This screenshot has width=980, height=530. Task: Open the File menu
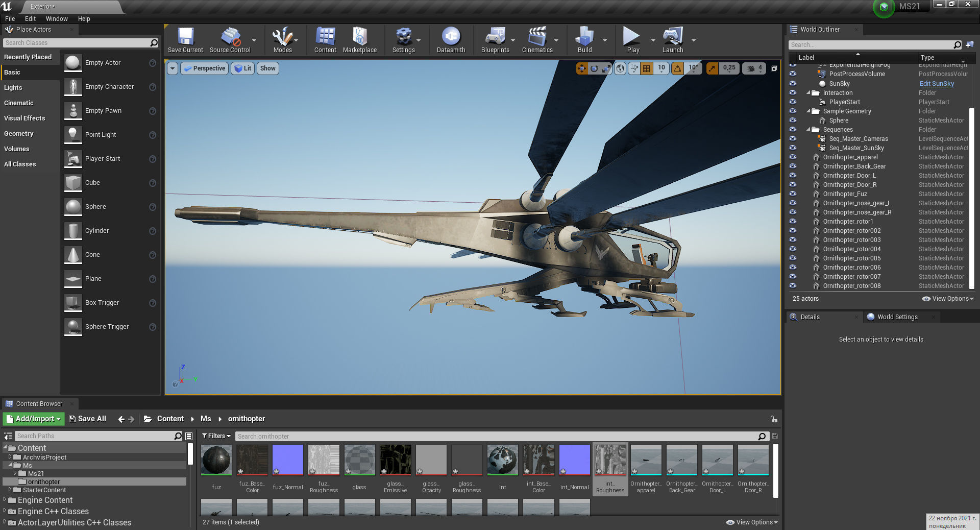(10, 19)
